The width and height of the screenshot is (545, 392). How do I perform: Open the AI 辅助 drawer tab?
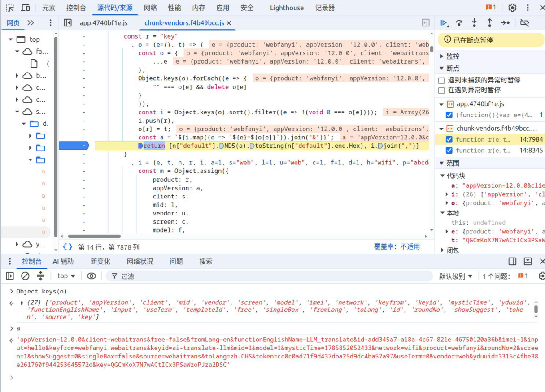63,261
